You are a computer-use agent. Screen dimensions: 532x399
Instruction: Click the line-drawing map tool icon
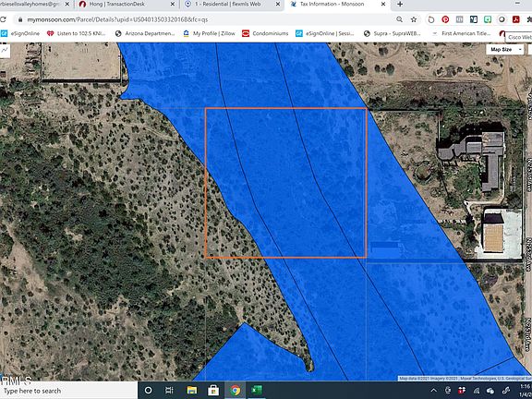point(5,50)
